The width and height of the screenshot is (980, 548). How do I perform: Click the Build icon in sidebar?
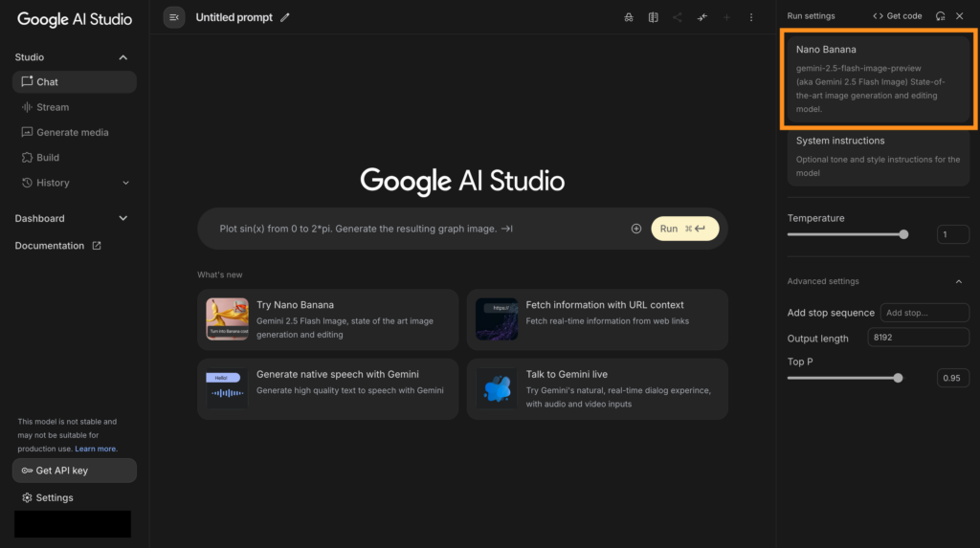tap(27, 158)
